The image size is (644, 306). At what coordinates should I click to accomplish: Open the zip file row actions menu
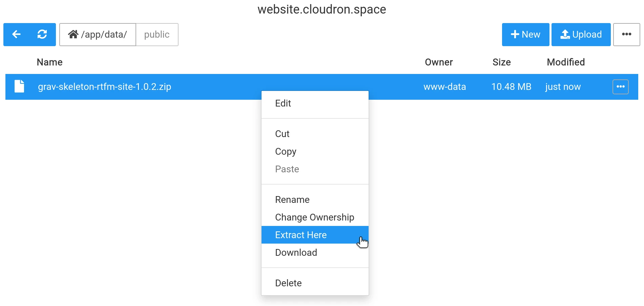620,87
